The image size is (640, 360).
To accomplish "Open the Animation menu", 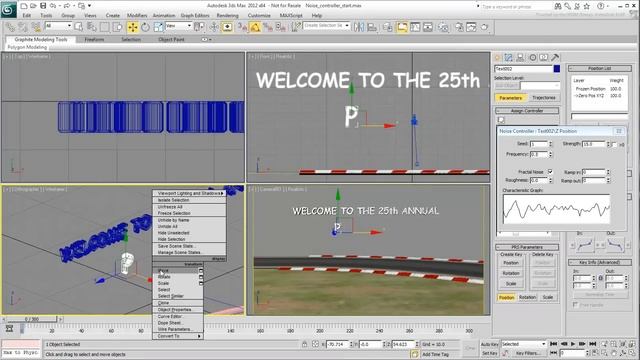I will click(x=163, y=16).
